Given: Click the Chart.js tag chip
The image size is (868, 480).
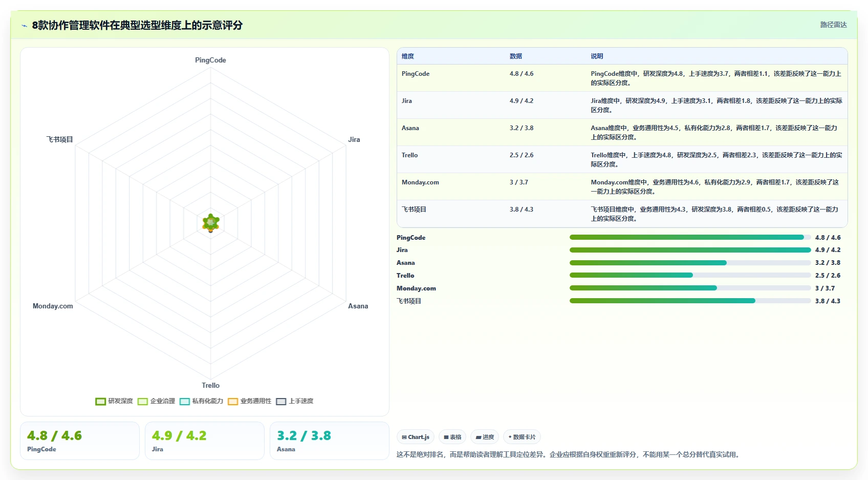Looking at the screenshot, I should click(x=416, y=437).
